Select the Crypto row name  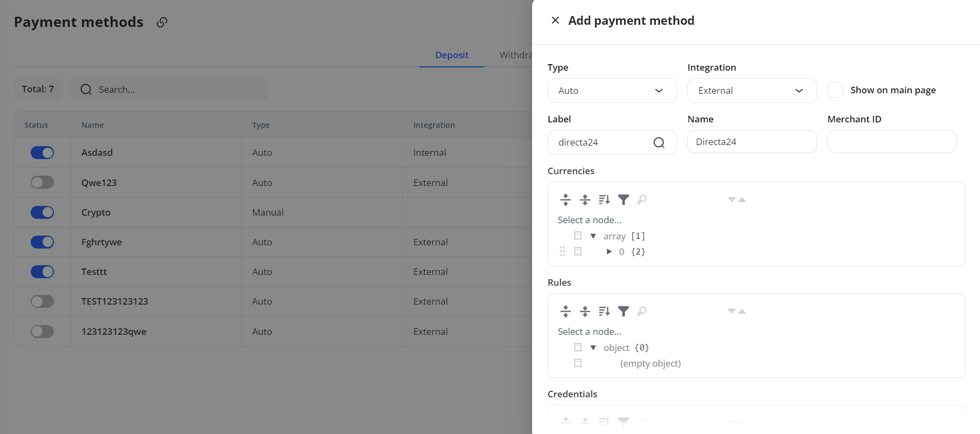pyautogui.click(x=96, y=212)
